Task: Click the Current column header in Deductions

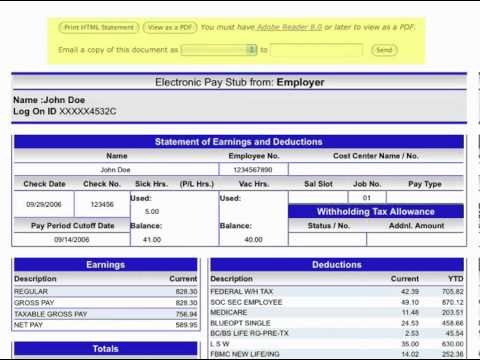Action: point(405,279)
